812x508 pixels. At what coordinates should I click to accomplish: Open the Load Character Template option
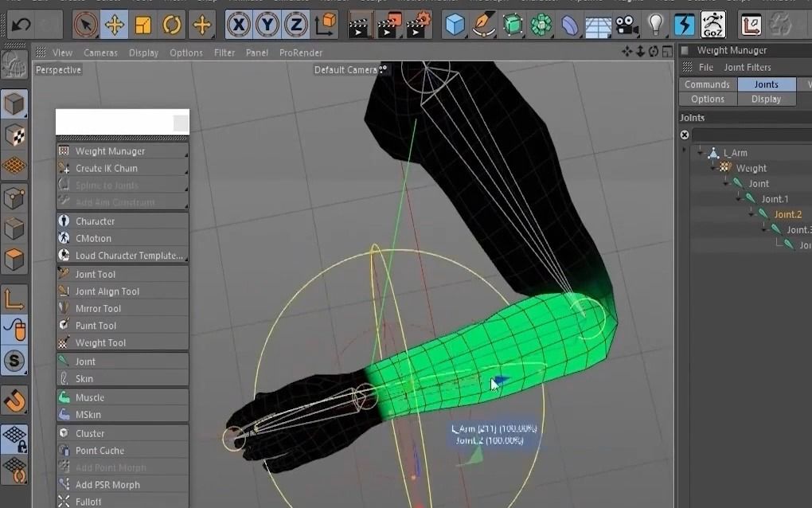(x=127, y=255)
